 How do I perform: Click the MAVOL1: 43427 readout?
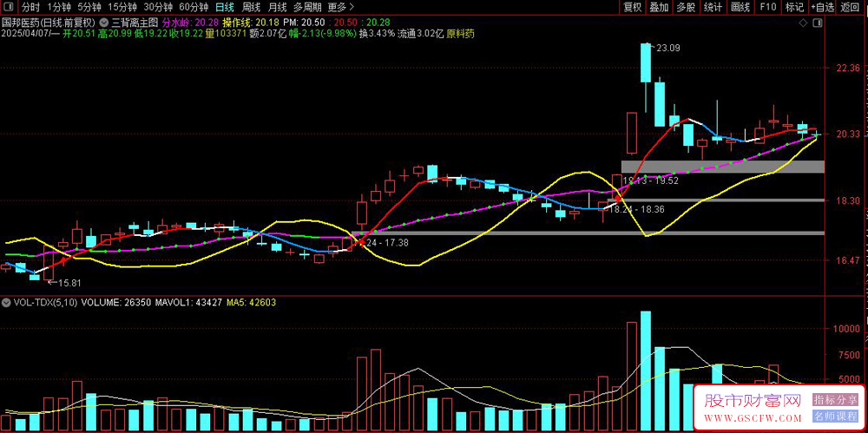pos(188,302)
